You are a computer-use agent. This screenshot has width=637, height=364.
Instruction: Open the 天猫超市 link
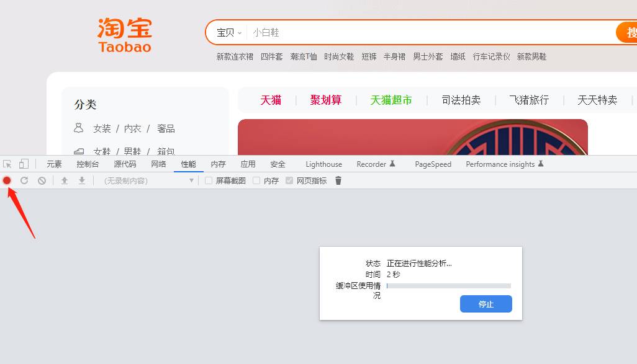coord(391,100)
